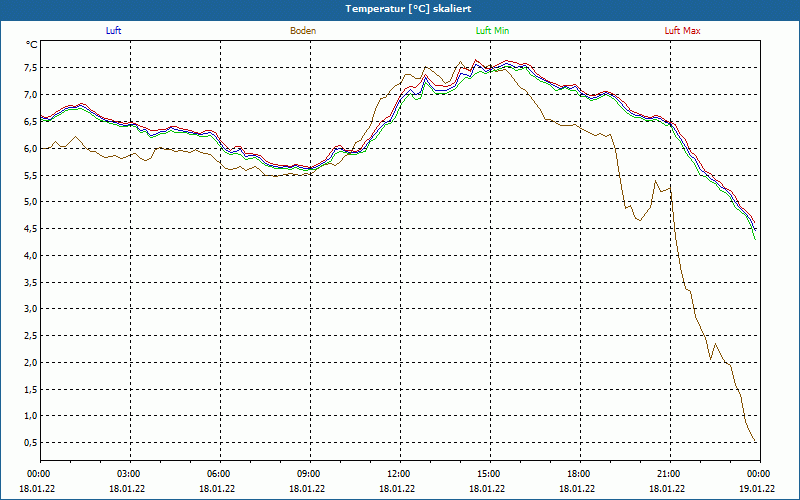Click the '21:00' time axis label

670,474
